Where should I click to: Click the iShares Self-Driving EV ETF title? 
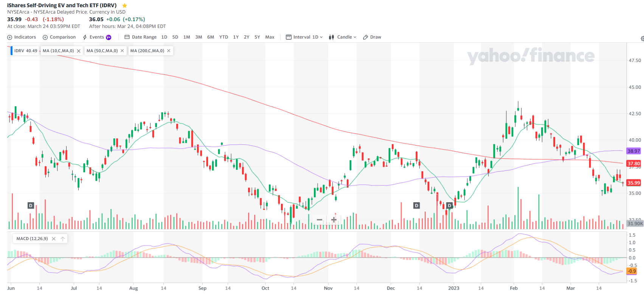coord(62,5)
